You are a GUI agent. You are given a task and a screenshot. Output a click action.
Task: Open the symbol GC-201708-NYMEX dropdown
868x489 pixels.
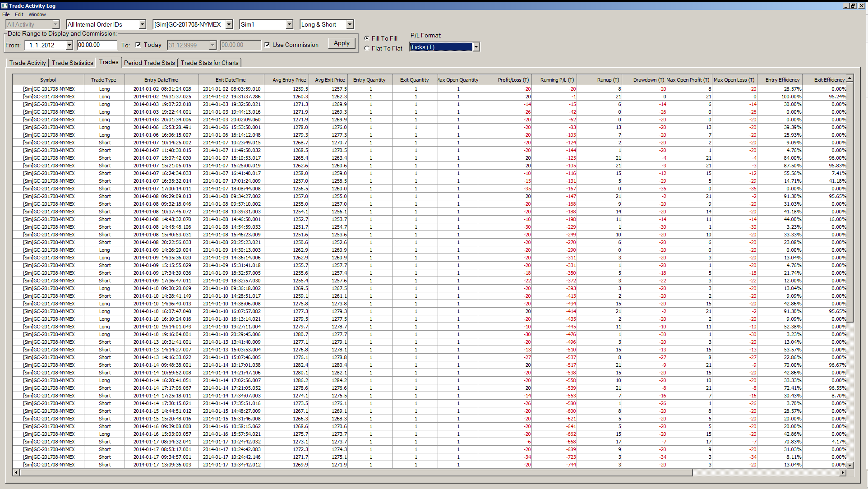(229, 24)
